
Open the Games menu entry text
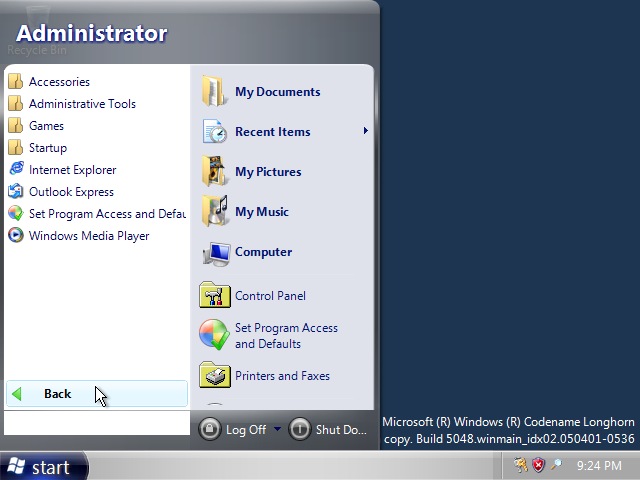[46, 126]
